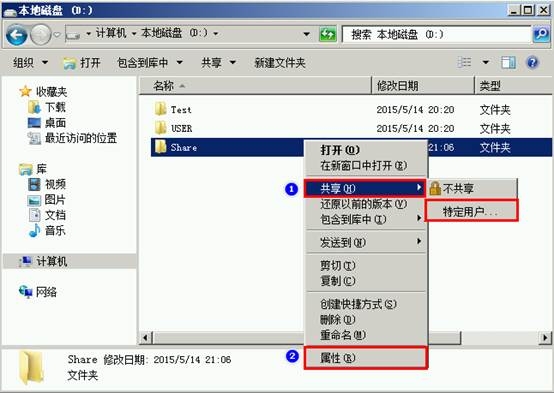Open 包含到库中(I) context submenu
This screenshot has height=393, width=554.
tap(366, 219)
